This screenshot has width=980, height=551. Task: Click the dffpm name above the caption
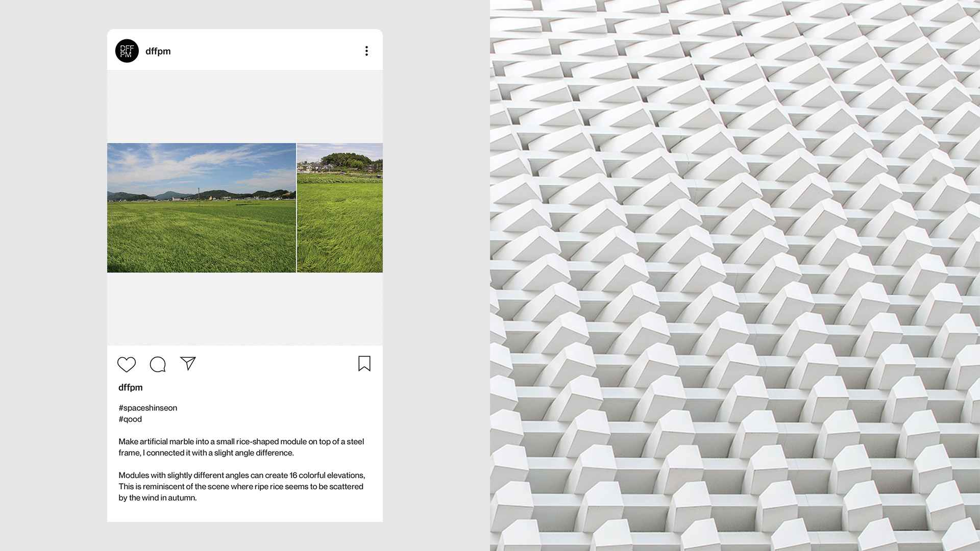coord(131,387)
